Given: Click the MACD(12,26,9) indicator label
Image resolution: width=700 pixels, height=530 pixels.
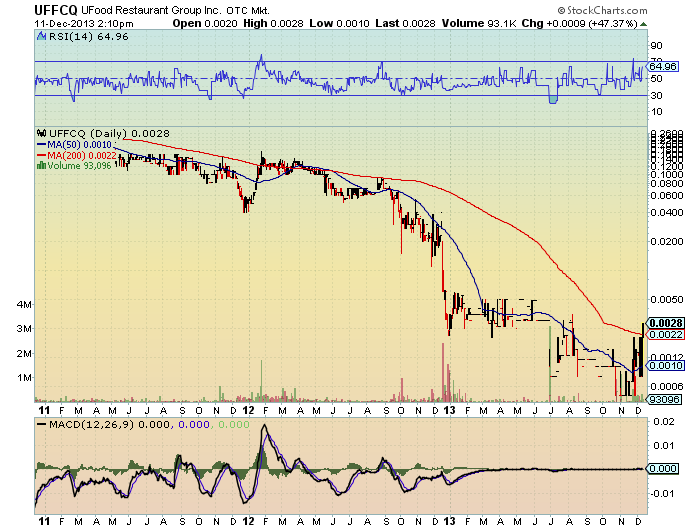Looking at the screenshot, I should [91, 424].
